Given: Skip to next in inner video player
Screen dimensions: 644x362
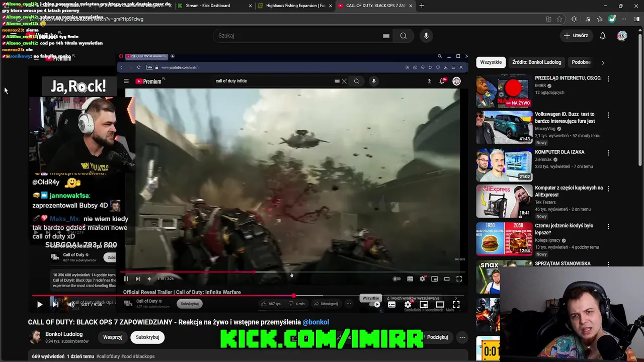Looking at the screenshot, I should coord(138,279).
